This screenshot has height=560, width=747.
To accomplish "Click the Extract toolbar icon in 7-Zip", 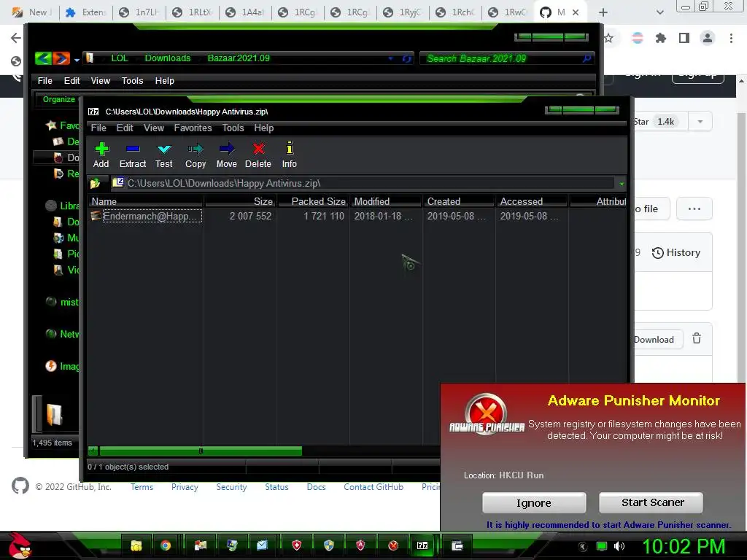I will pyautogui.click(x=133, y=155).
